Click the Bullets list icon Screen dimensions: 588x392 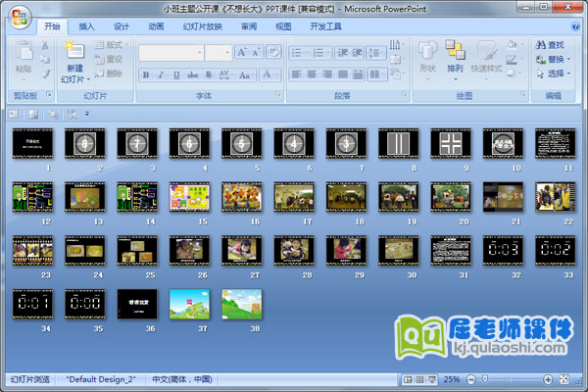[299, 53]
